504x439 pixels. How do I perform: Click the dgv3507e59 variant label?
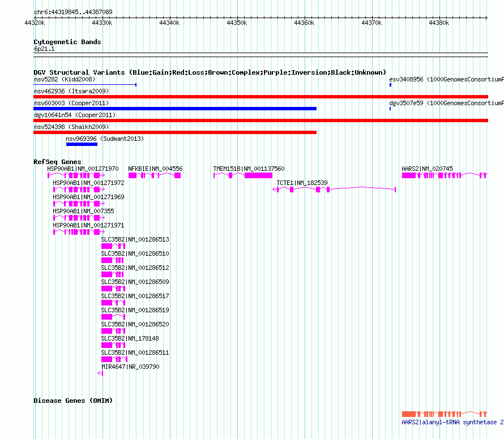[446, 103]
